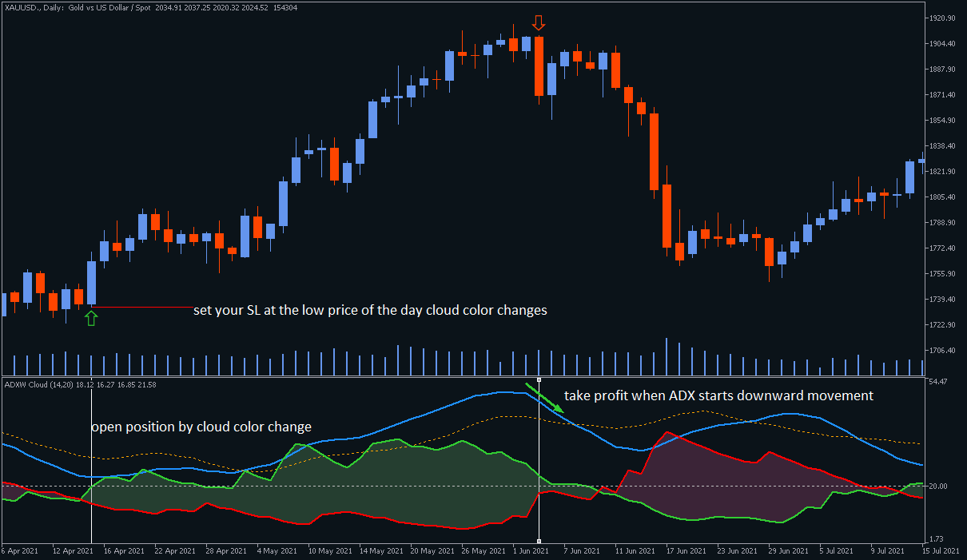
Task: Select the red down arrow above the candle
Action: click(539, 22)
